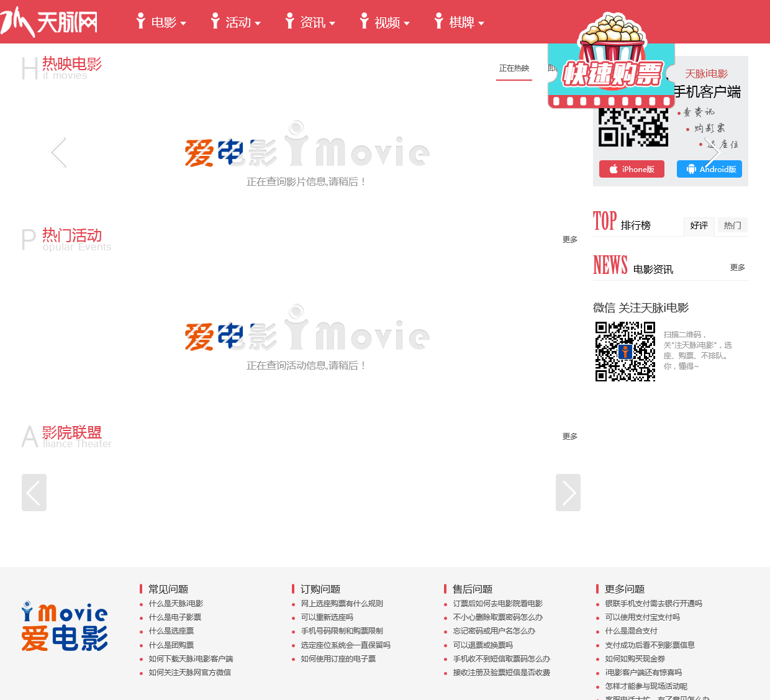Select the 正在热映 tab

coord(514,68)
